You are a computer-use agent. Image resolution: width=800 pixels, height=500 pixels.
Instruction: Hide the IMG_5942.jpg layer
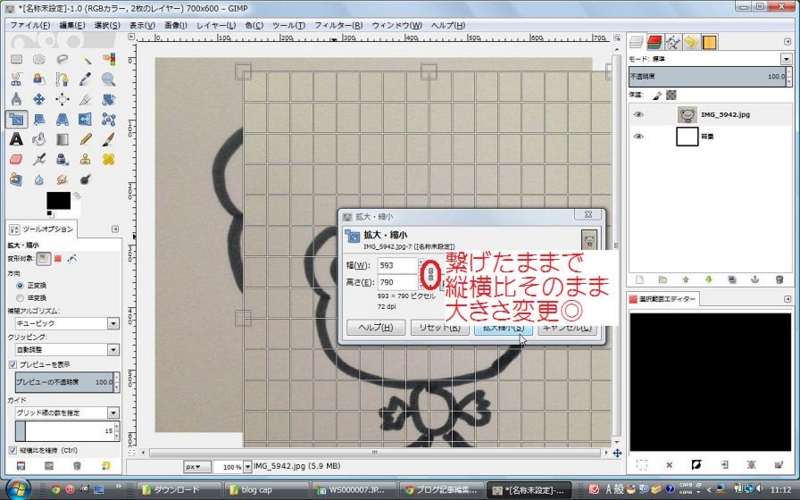pos(638,115)
